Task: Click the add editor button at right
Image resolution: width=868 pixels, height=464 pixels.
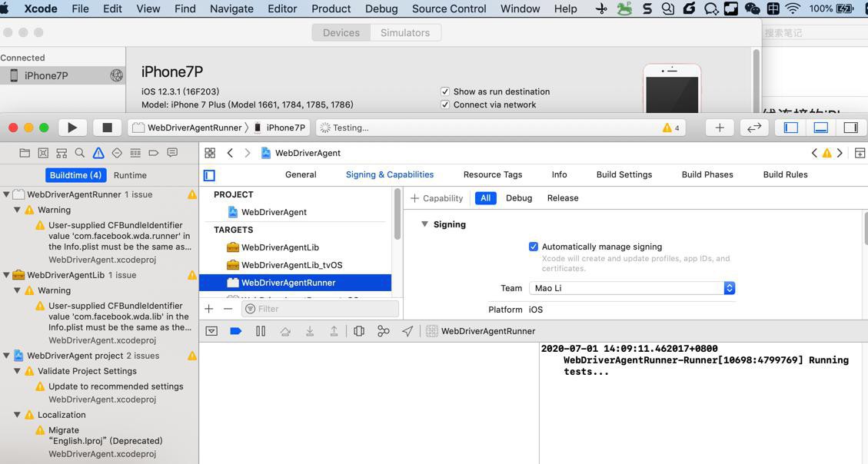Action: (860, 153)
